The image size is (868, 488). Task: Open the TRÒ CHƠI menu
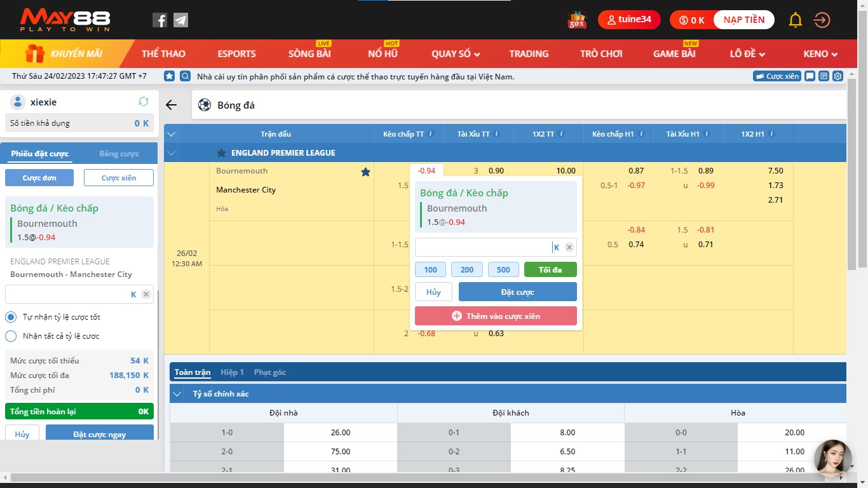[601, 54]
